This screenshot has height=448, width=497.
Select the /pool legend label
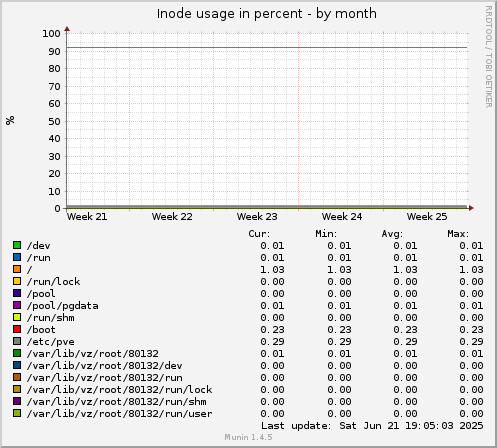[41, 294]
